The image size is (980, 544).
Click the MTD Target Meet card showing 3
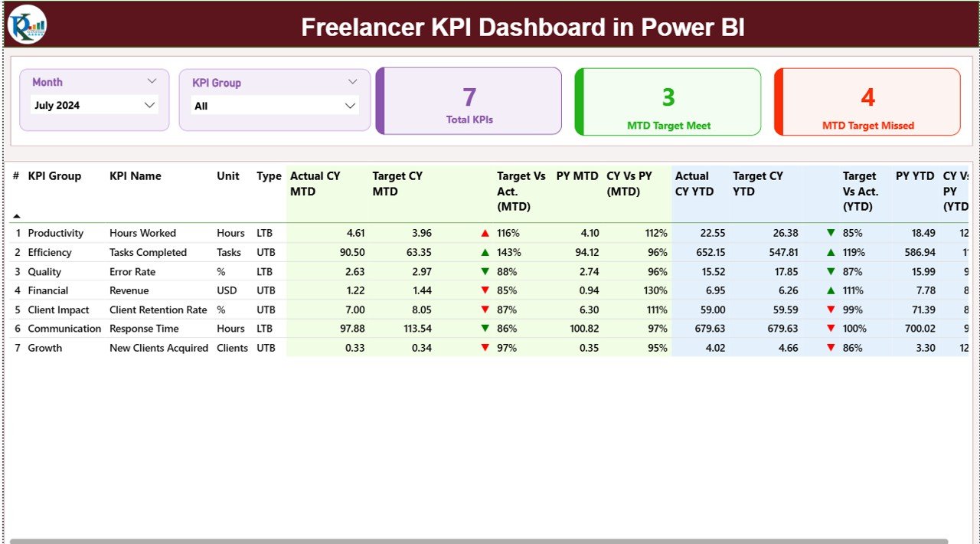[668, 101]
